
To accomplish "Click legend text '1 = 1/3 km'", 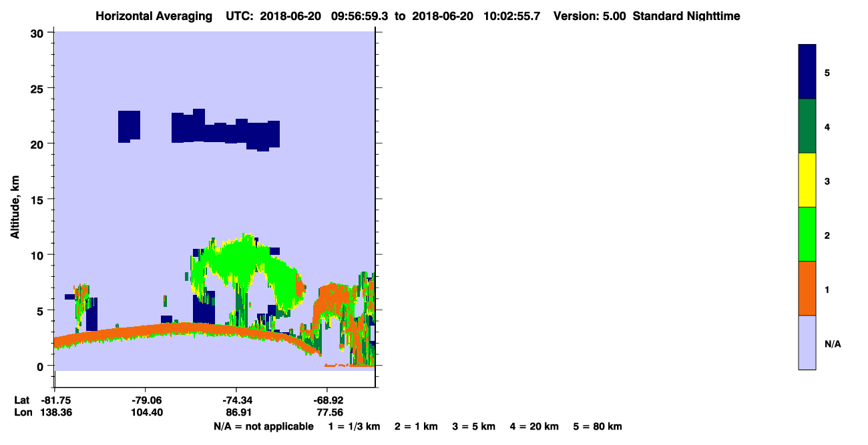I will 354,426.
